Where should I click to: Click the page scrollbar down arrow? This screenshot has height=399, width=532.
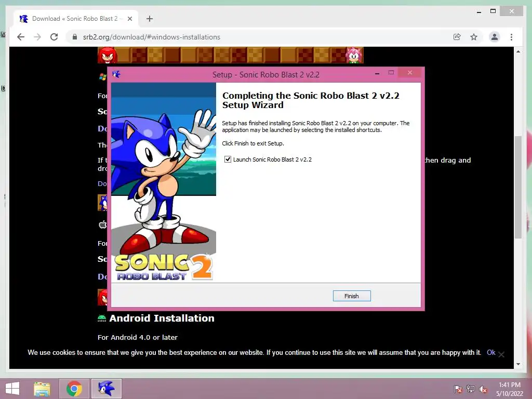coord(518,364)
